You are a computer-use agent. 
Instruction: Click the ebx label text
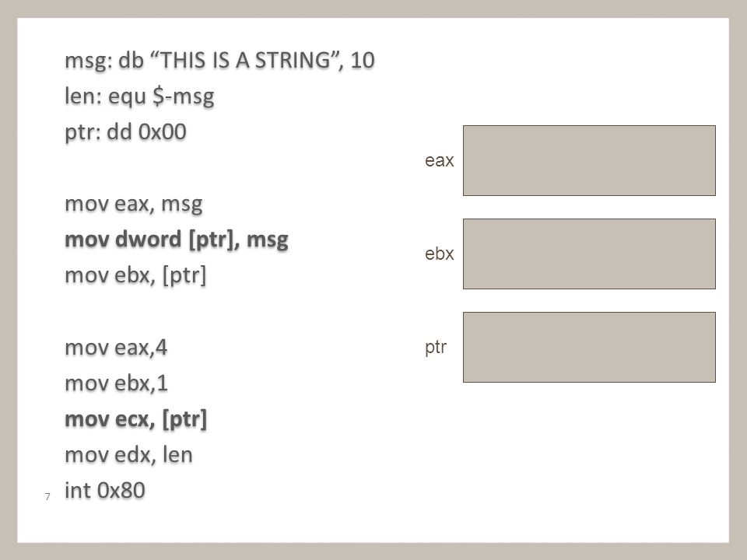(x=439, y=254)
